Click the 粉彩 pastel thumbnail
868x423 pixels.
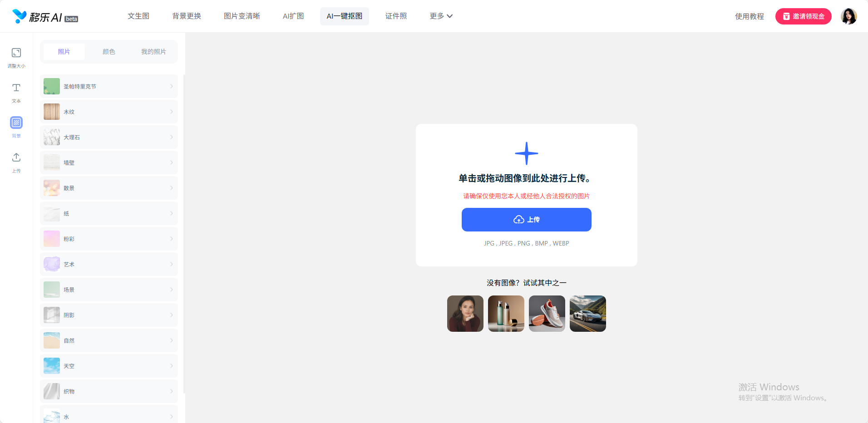pyautogui.click(x=52, y=239)
